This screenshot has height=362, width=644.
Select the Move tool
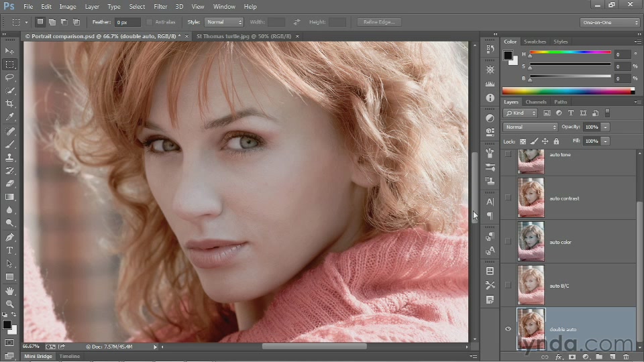click(x=9, y=51)
